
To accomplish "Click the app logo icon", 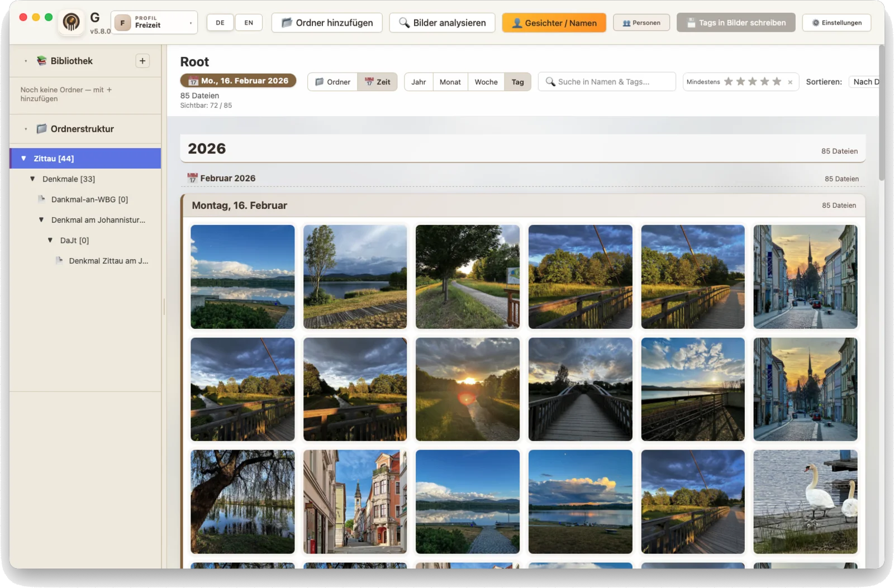I will pyautogui.click(x=71, y=22).
